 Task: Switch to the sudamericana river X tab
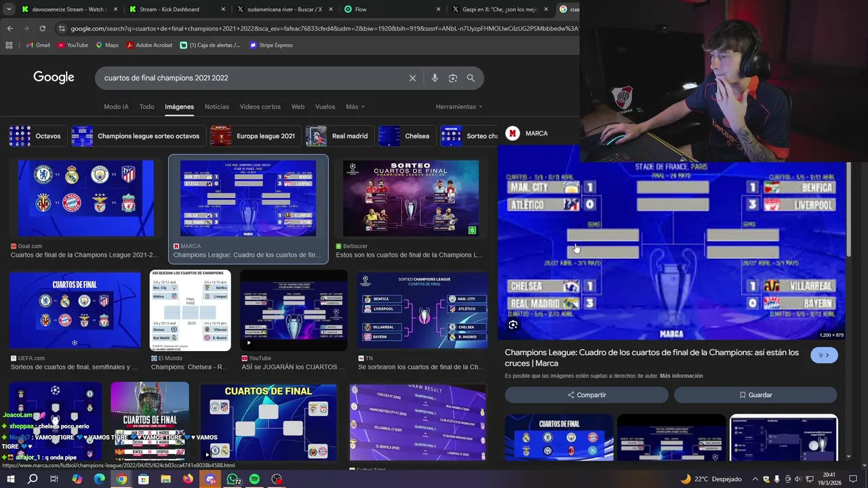(283, 9)
